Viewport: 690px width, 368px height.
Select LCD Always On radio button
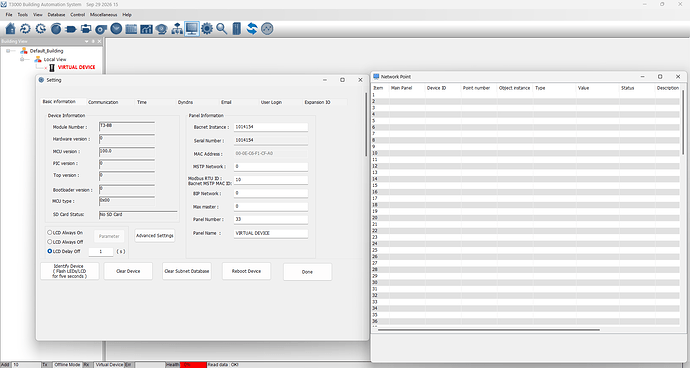(x=50, y=232)
